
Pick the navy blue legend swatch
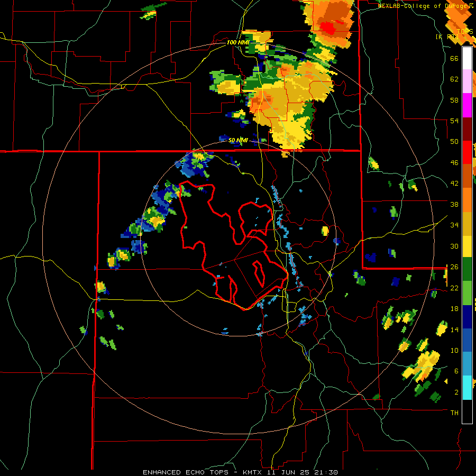tap(467, 317)
